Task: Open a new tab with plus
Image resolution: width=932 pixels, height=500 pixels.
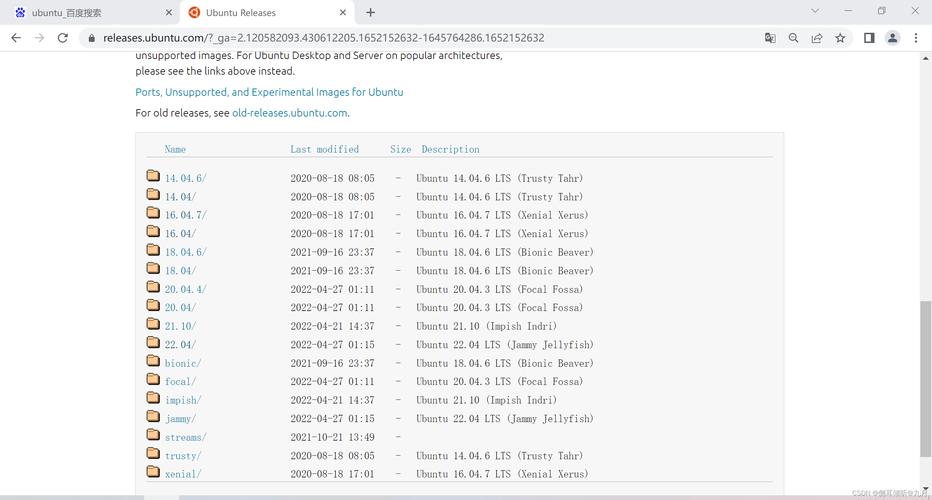Action: tap(370, 12)
